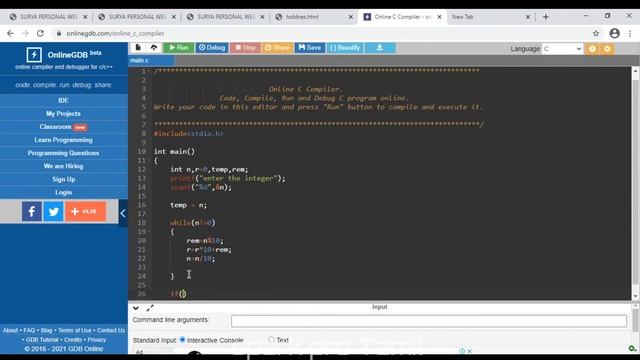Select the main.c file tab
The width and height of the screenshot is (640, 360).
[151, 60]
